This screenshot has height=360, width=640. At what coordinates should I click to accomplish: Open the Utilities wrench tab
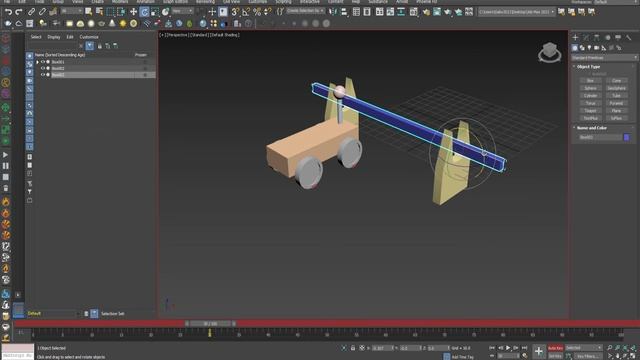tap(629, 38)
